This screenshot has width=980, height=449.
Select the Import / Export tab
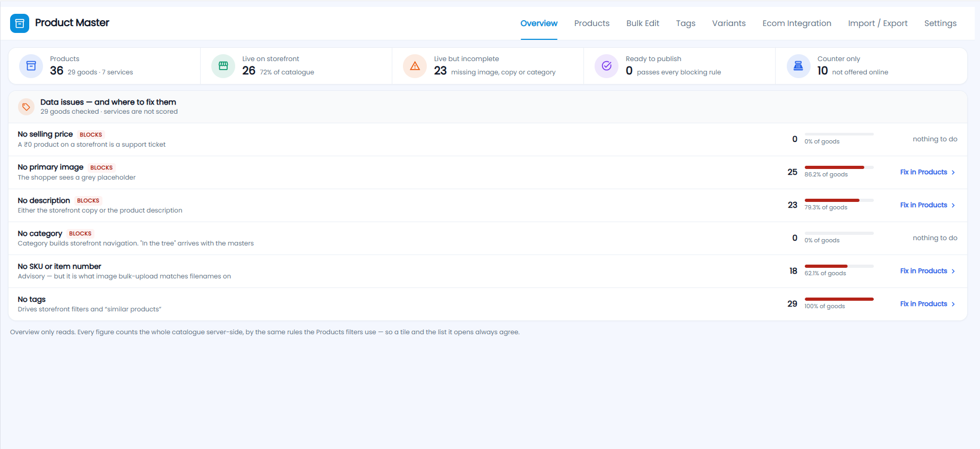[x=878, y=23]
